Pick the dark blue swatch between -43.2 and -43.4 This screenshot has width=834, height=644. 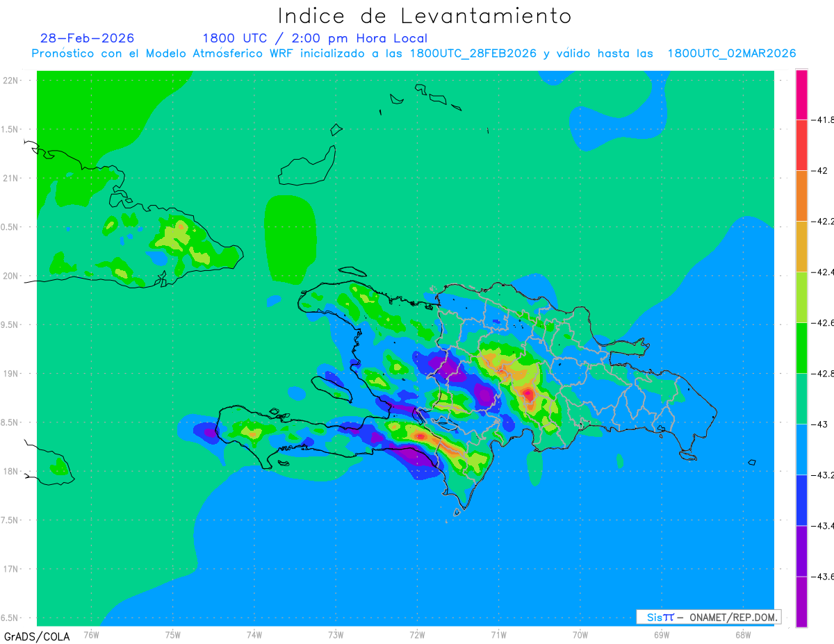[801, 499]
